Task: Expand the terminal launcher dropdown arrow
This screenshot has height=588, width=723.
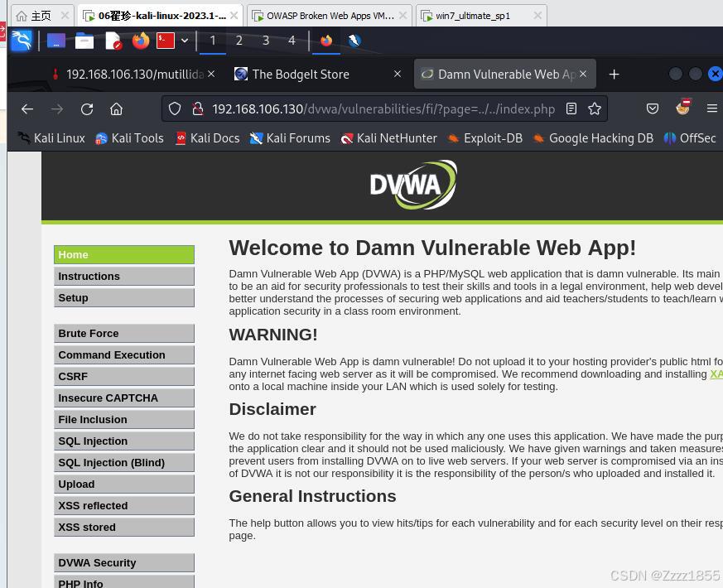Action: pyautogui.click(x=185, y=41)
